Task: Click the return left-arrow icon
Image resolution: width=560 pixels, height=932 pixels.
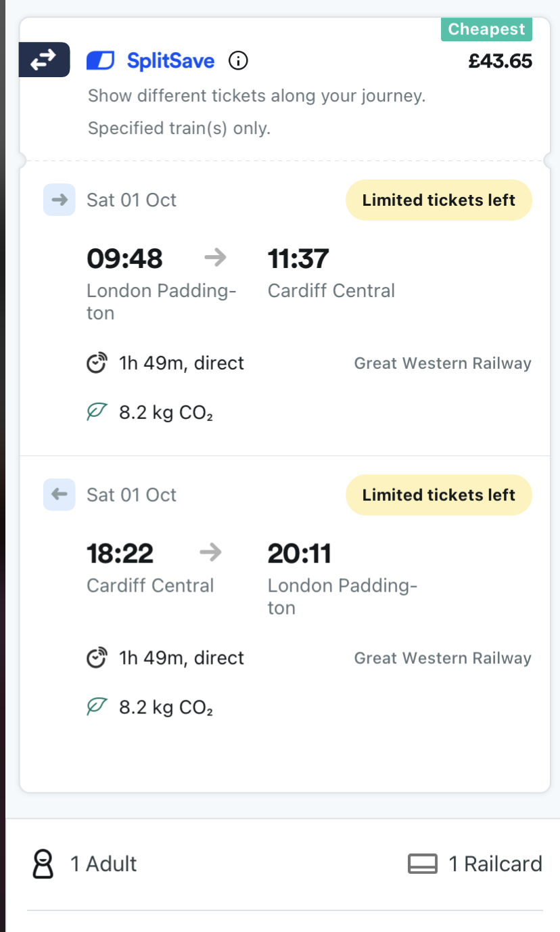Action: pyautogui.click(x=60, y=495)
